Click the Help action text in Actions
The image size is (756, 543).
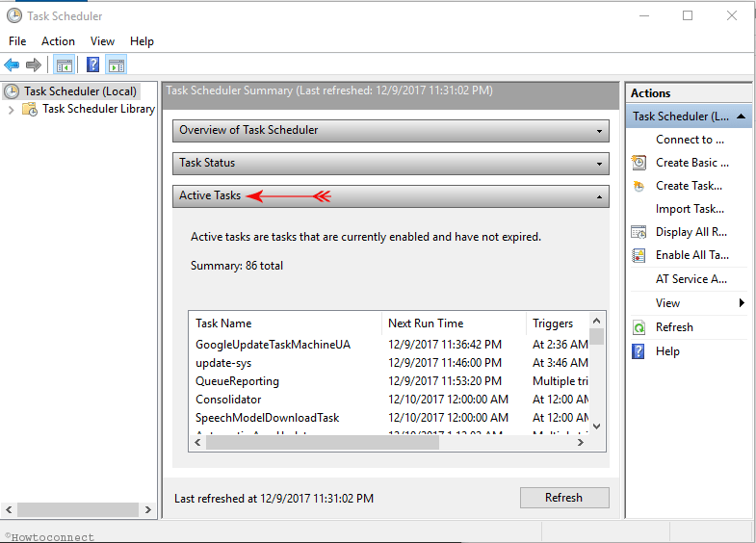(667, 351)
